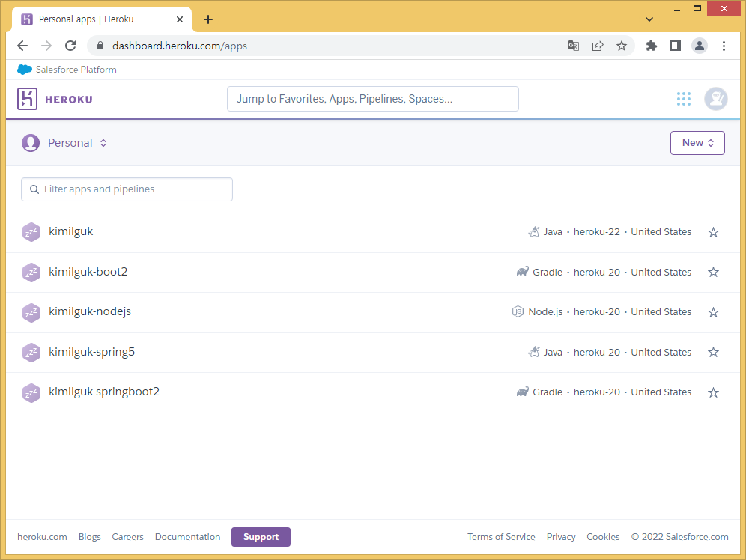Open the Careers footer link
746x560 pixels.
127,537
